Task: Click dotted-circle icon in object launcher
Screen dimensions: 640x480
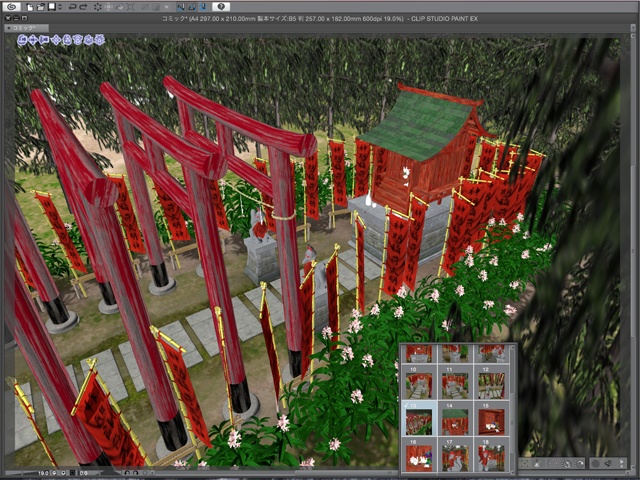Action: tap(553, 463)
